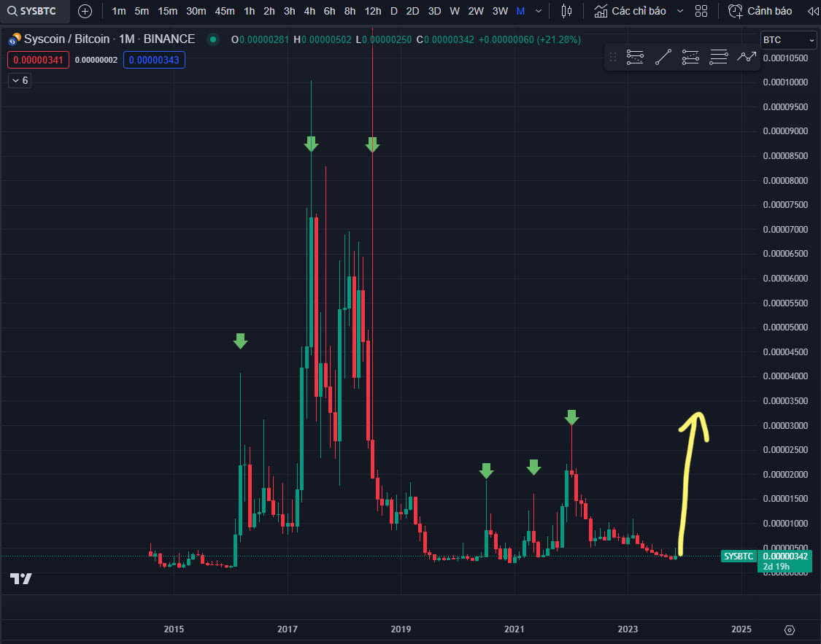Click the 2017 label on time axis
The image size is (821, 644).
click(288, 629)
